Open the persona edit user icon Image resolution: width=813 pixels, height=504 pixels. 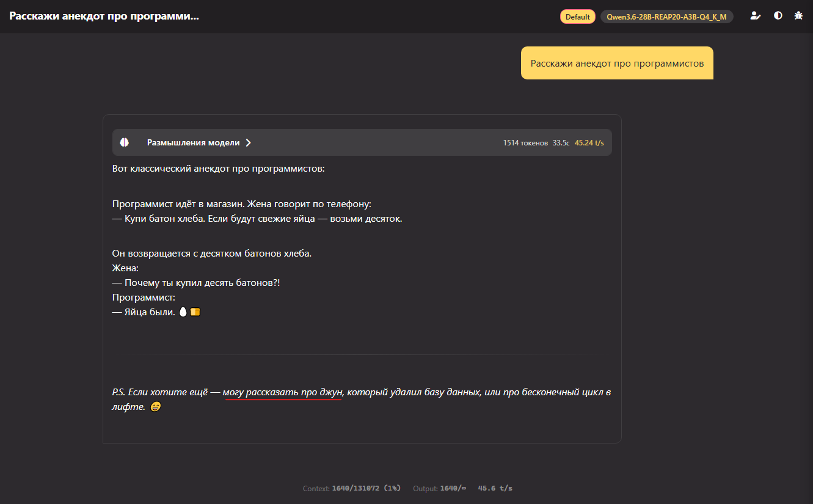pyautogui.click(x=756, y=16)
